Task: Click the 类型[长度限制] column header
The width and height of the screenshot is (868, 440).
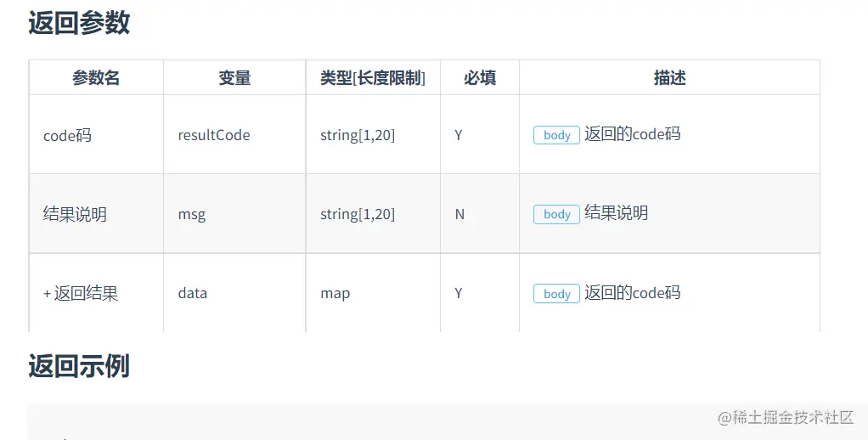Action: click(373, 78)
